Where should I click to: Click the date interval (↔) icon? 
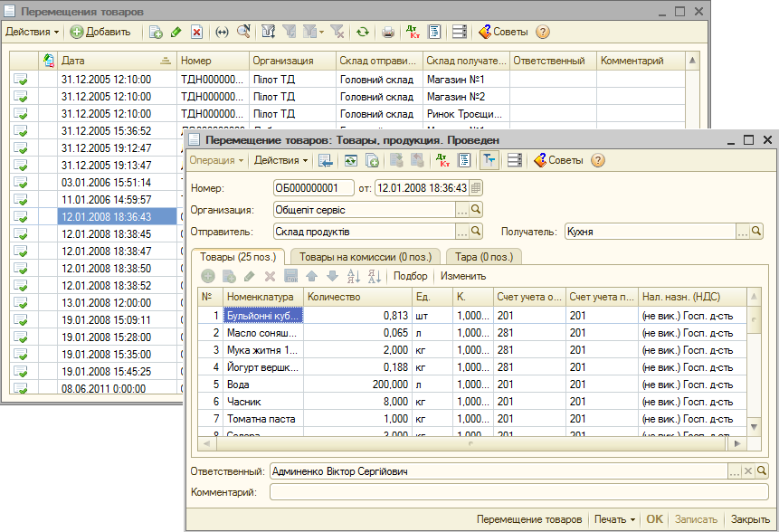click(x=222, y=32)
